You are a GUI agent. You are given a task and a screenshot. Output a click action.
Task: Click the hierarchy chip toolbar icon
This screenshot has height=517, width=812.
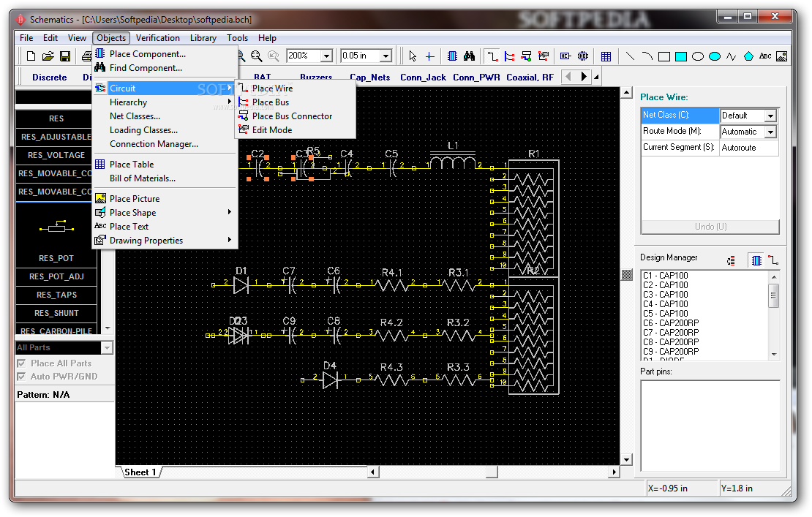(x=583, y=56)
